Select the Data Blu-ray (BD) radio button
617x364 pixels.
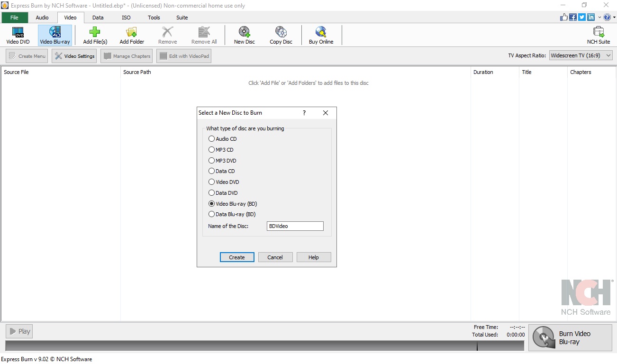pos(212,214)
